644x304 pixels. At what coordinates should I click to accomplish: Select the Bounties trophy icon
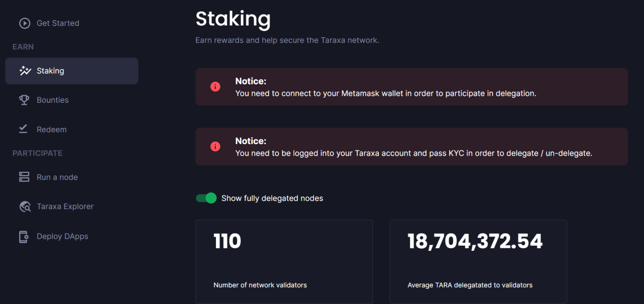pyautogui.click(x=24, y=100)
